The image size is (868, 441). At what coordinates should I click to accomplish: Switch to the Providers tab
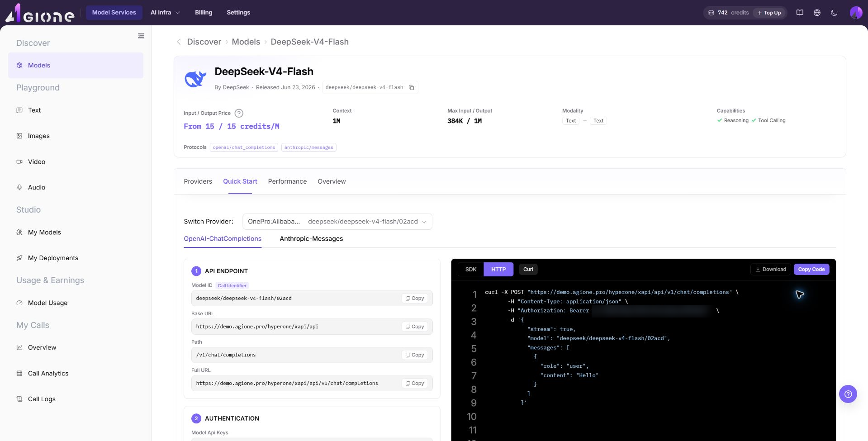pos(198,181)
